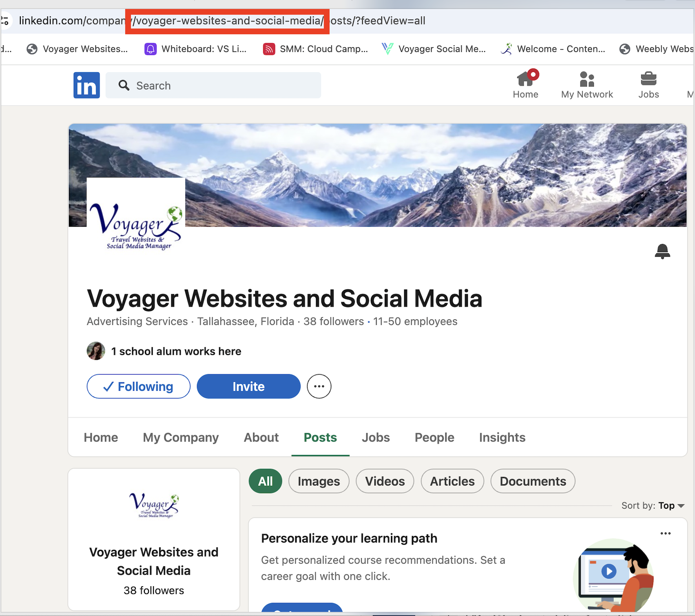
Task: Click the LinkedIn logo icon
Action: 86,85
